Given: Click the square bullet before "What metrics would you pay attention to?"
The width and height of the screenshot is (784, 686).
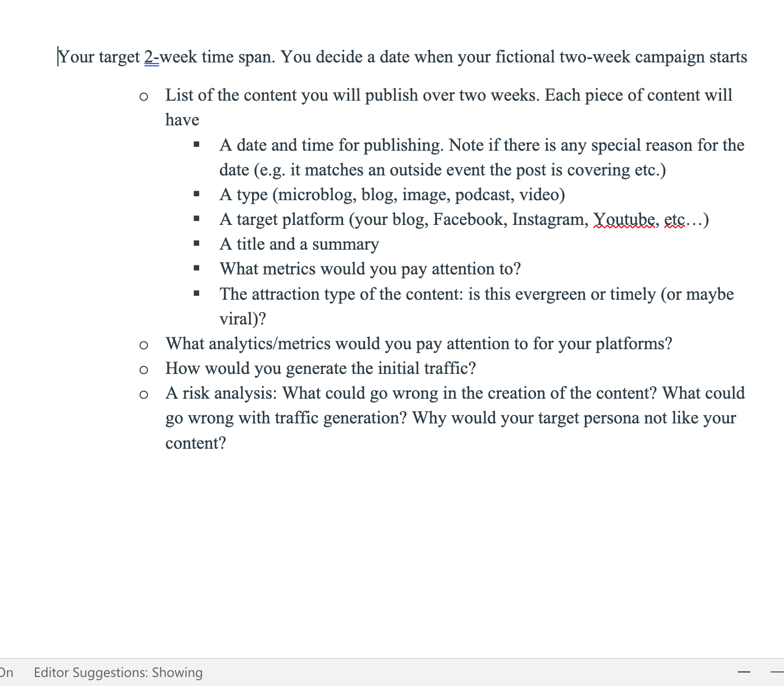Looking at the screenshot, I should (x=197, y=269).
